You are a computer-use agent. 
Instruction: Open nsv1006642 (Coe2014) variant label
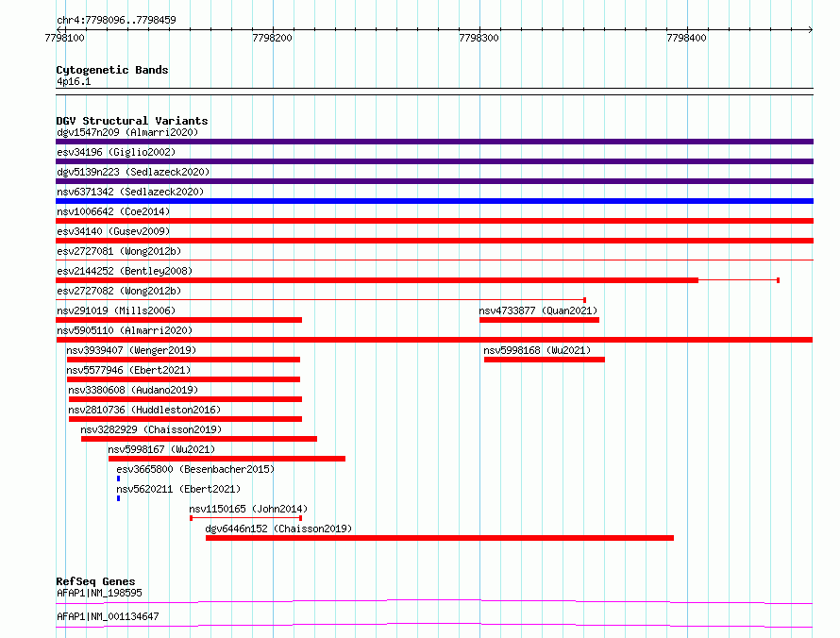point(113,211)
